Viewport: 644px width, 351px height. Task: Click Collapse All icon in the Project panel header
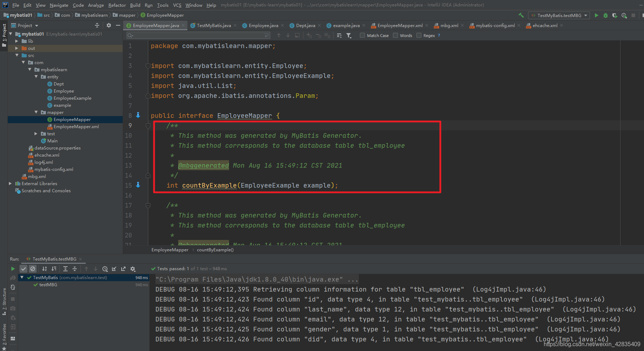tap(97, 25)
